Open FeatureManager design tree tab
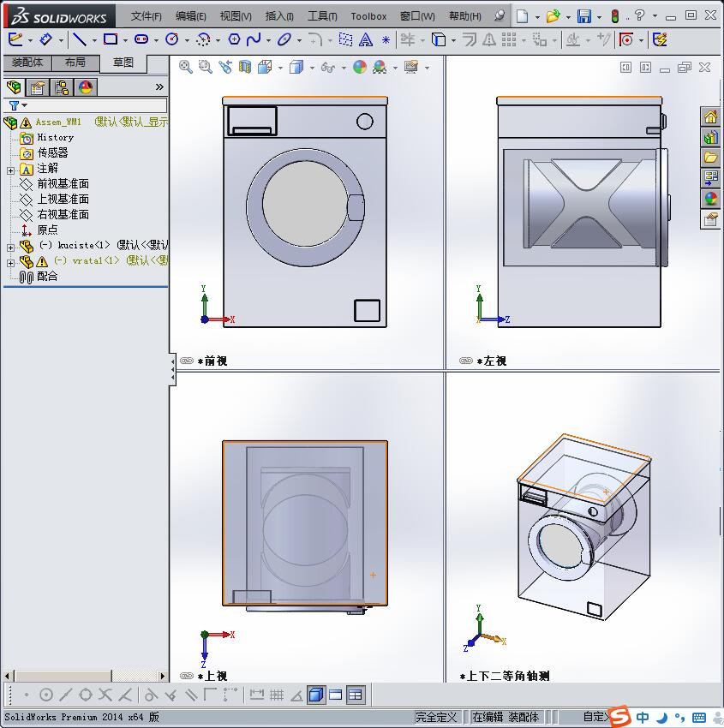The width and height of the screenshot is (724, 728). pos(14,87)
